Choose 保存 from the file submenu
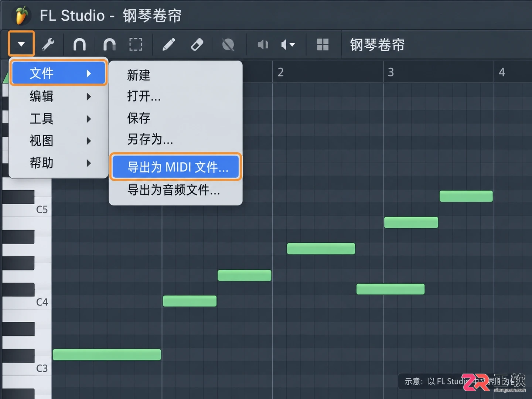The width and height of the screenshot is (532, 399). pyautogui.click(x=175, y=118)
